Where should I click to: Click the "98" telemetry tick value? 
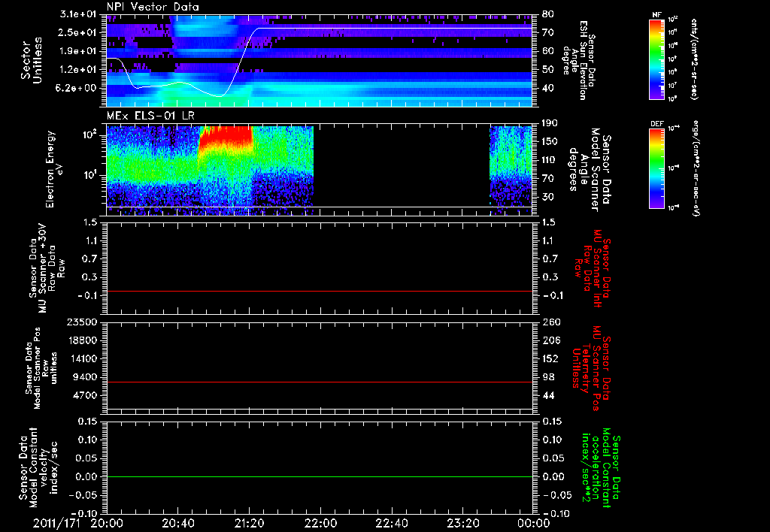[548, 377]
